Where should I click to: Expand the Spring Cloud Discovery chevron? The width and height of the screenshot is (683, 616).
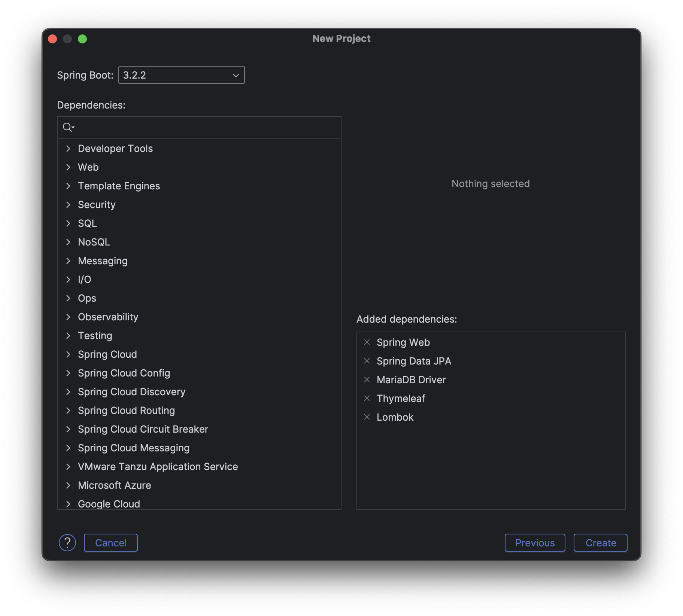[x=68, y=392]
